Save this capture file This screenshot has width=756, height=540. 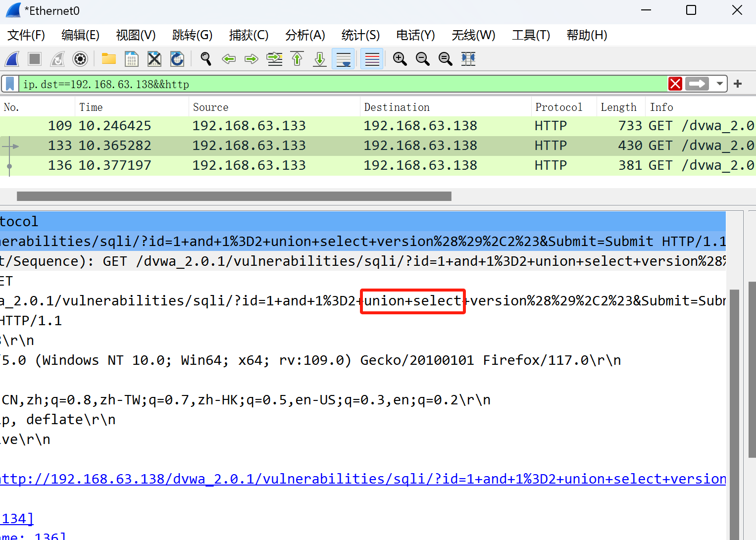(x=131, y=59)
